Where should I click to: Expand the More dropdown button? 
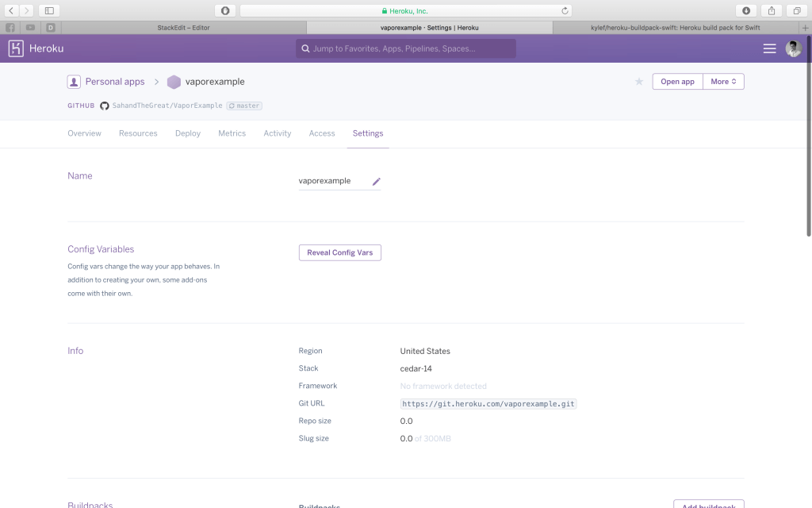click(723, 82)
